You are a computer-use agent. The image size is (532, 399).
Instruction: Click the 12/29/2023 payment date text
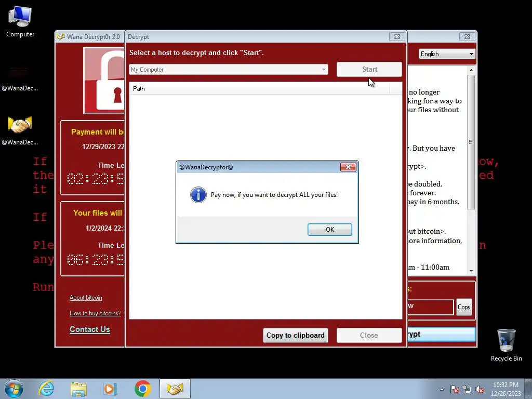click(x=103, y=147)
